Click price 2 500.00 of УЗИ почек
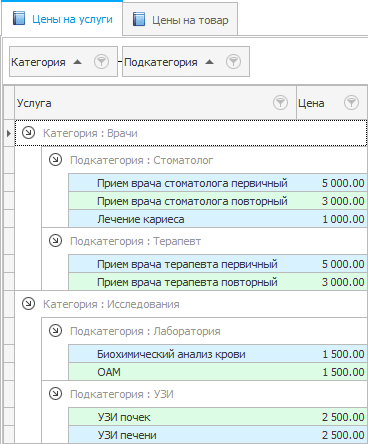This screenshot has height=444, width=368. 343,417
